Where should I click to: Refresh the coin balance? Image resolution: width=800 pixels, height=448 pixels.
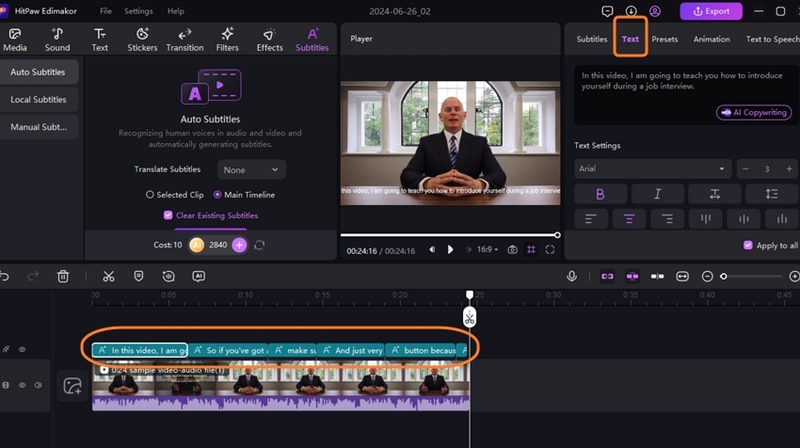259,245
